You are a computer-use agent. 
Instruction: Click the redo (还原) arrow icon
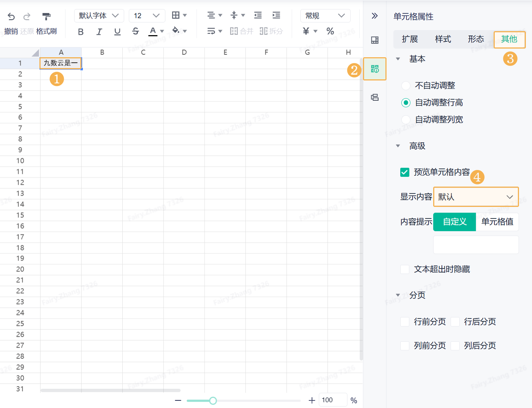click(27, 16)
